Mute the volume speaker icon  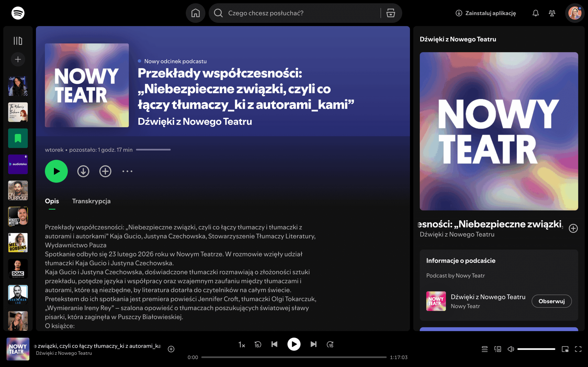(511, 349)
